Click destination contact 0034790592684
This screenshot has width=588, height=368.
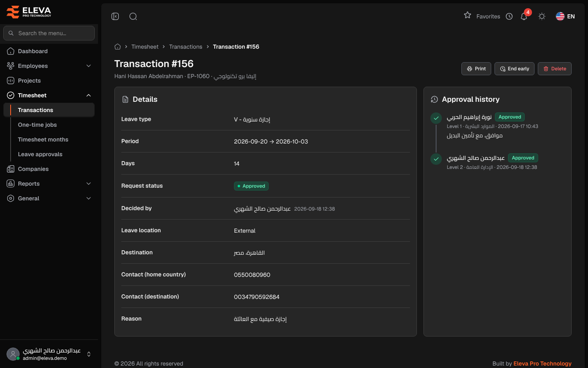(257, 297)
